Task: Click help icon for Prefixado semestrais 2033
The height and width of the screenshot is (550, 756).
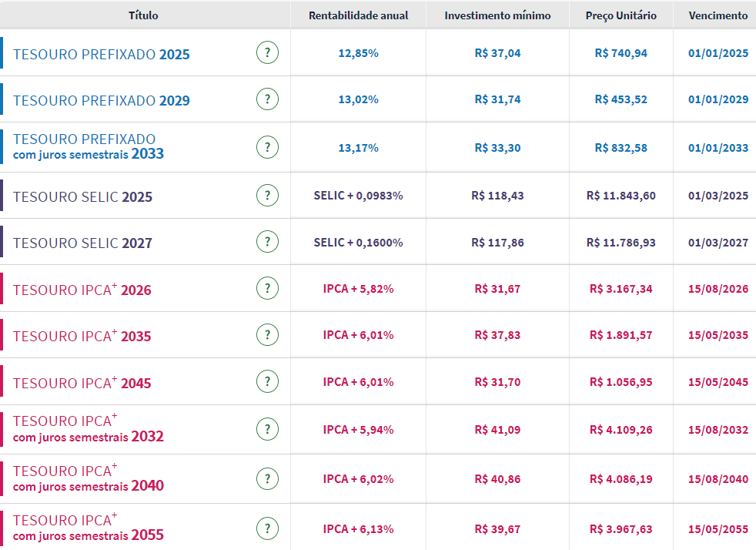Action: pyautogui.click(x=267, y=147)
